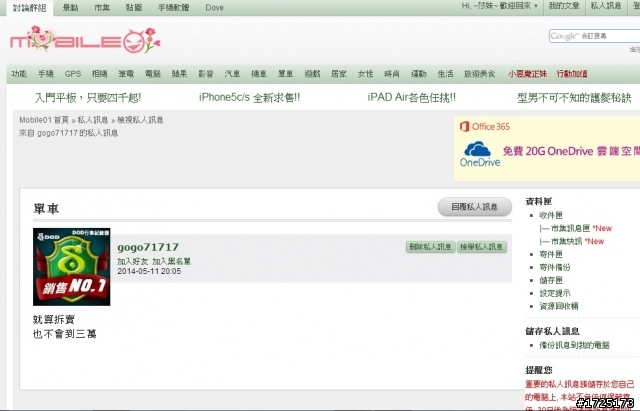Open the 寄件匣 folder
640x411 pixels.
(x=551, y=254)
